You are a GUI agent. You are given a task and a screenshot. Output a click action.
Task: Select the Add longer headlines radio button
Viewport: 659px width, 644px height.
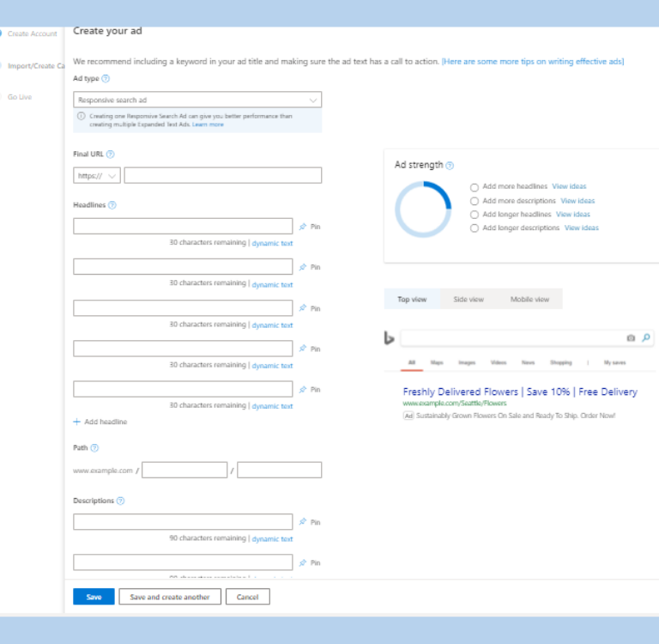(x=475, y=215)
